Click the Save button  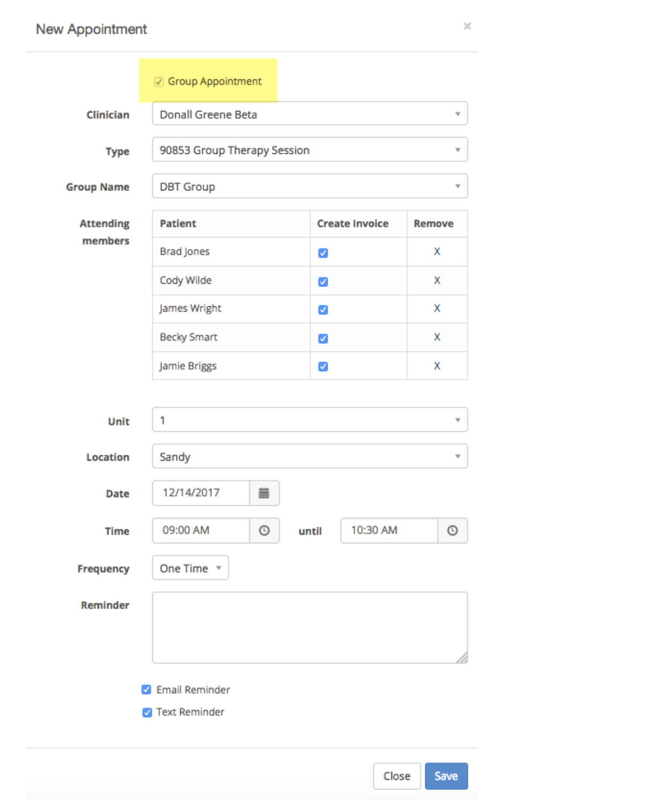[446, 776]
